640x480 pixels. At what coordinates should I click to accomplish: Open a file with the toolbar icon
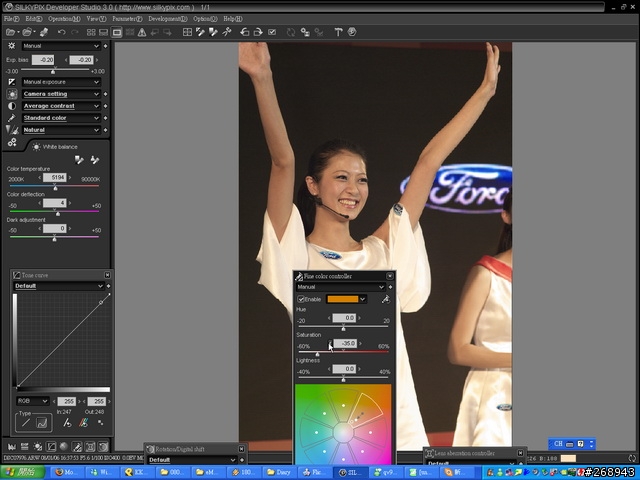(x=10, y=32)
